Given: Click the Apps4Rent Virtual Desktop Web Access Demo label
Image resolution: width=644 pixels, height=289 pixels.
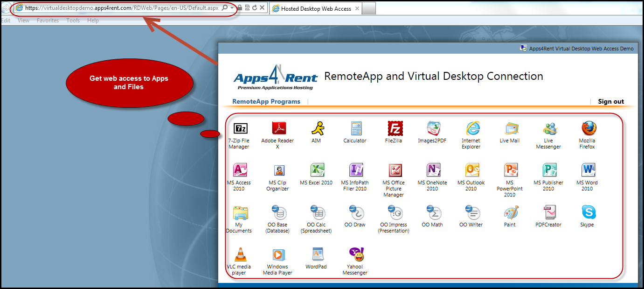Looking at the screenshot, I should point(581,49).
